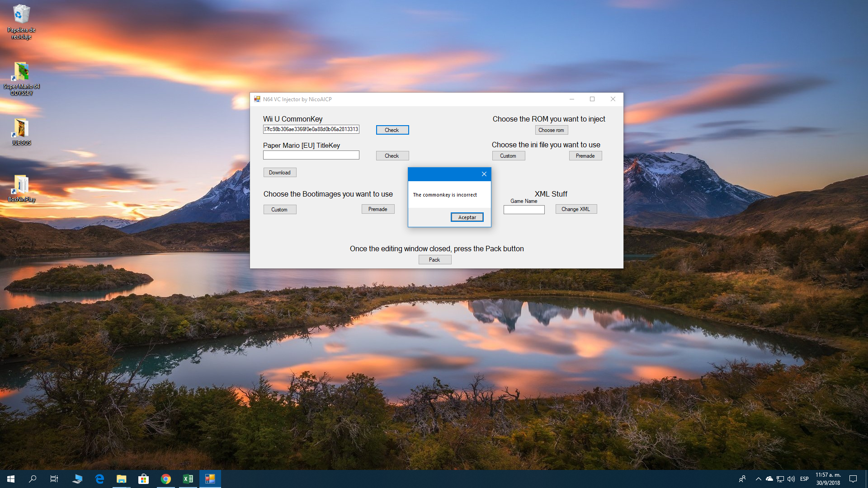This screenshot has width=868, height=488.
Task: Open Microsoft Edge from the taskbar
Action: point(99,479)
